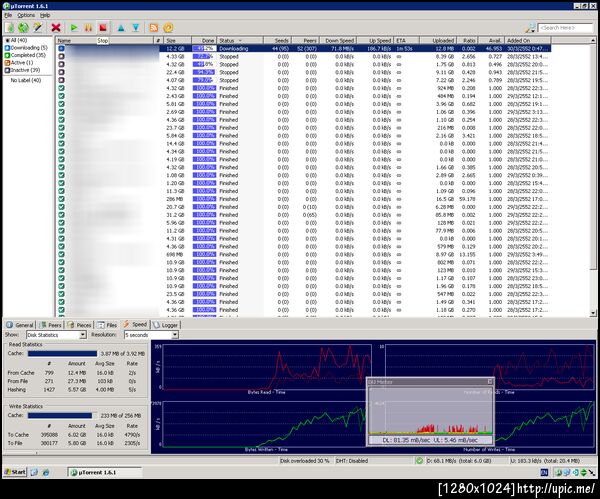Viewport: 600px width, 499px height.
Task: Sort by the Added On column header
Action: tap(528, 40)
